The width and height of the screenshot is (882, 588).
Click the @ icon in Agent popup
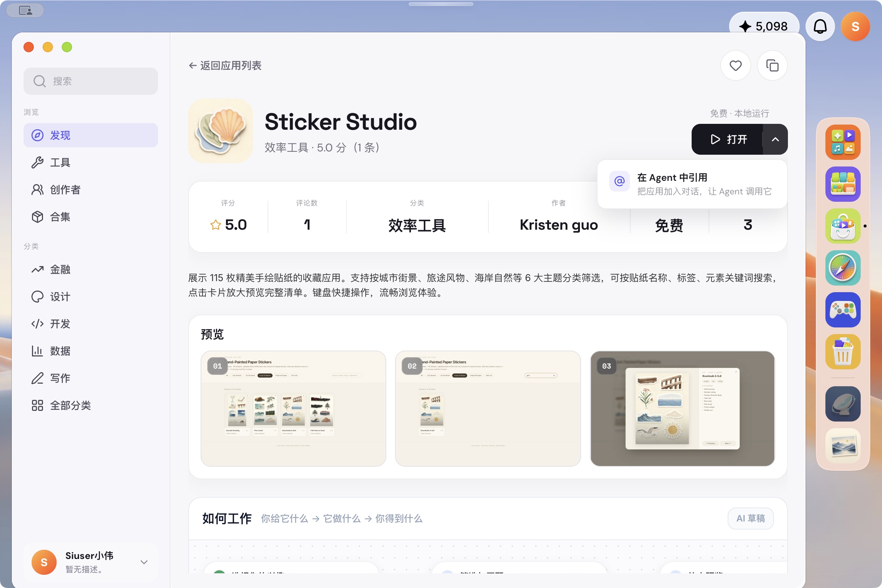(619, 182)
